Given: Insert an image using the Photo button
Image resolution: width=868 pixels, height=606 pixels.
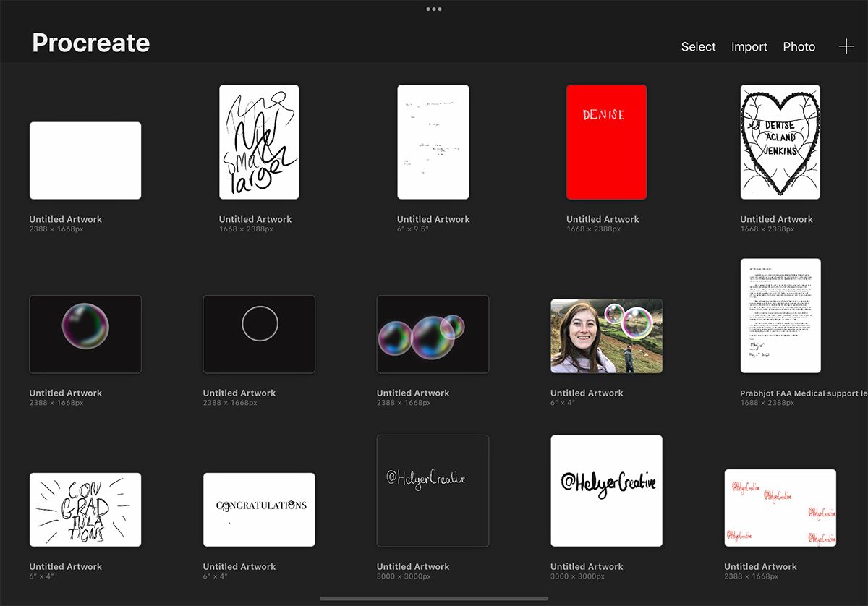Looking at the screenshot, I should pyautogui.click(x=799, y=46).
